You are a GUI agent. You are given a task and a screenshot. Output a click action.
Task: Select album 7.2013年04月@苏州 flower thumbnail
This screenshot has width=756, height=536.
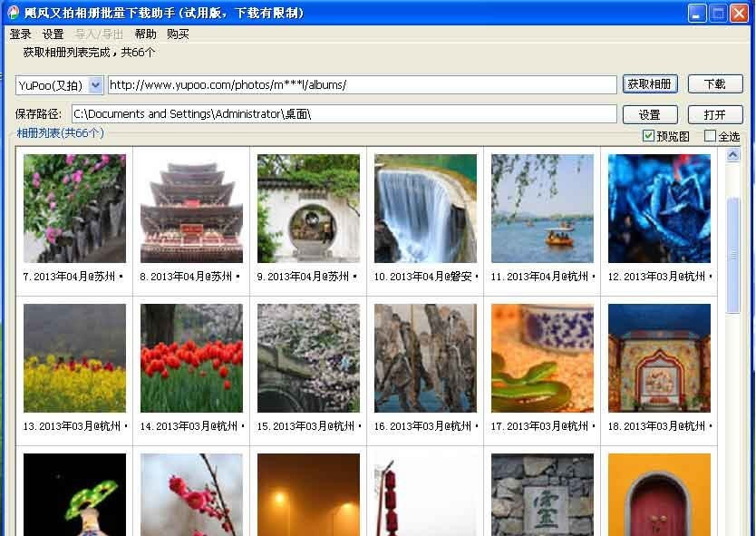pyautogui.click(x=74, y=208)
